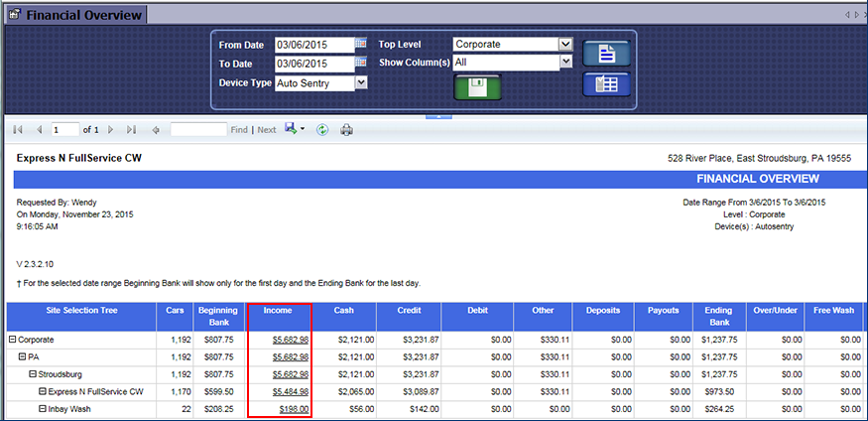Screen dimensions: 868x421
Task: Click the find text search field
Action: [x=198, y=130]
